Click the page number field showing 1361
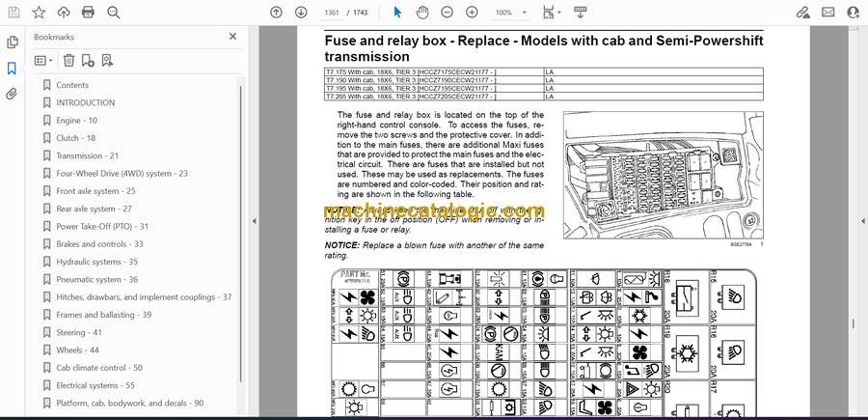 click(x=332, y=13)
